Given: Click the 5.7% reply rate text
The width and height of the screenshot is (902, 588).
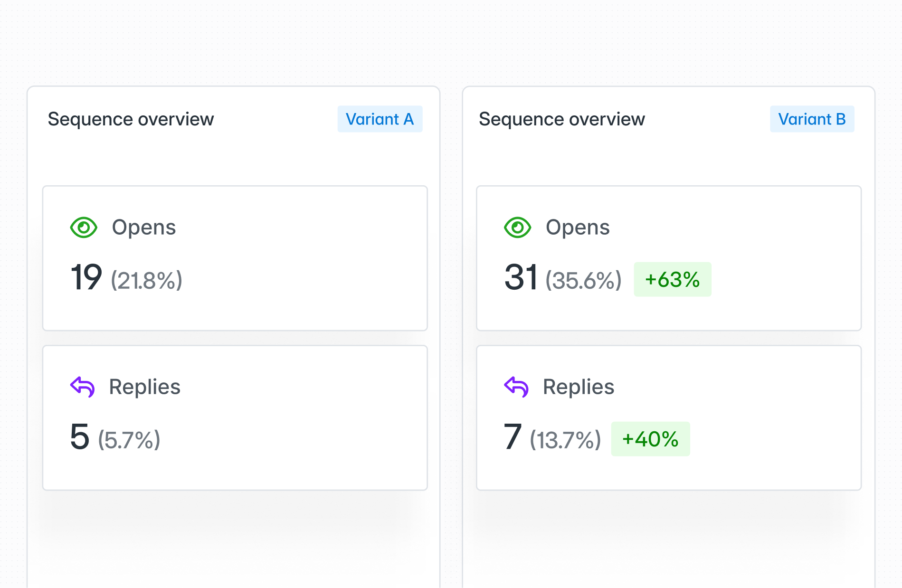Looking at the screenshot, I should (129, 440).
